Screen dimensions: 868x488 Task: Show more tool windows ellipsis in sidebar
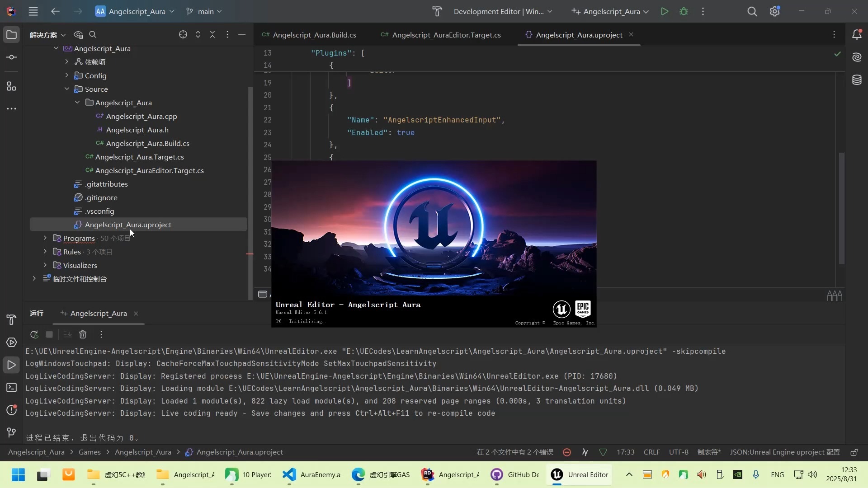[11, 108]
